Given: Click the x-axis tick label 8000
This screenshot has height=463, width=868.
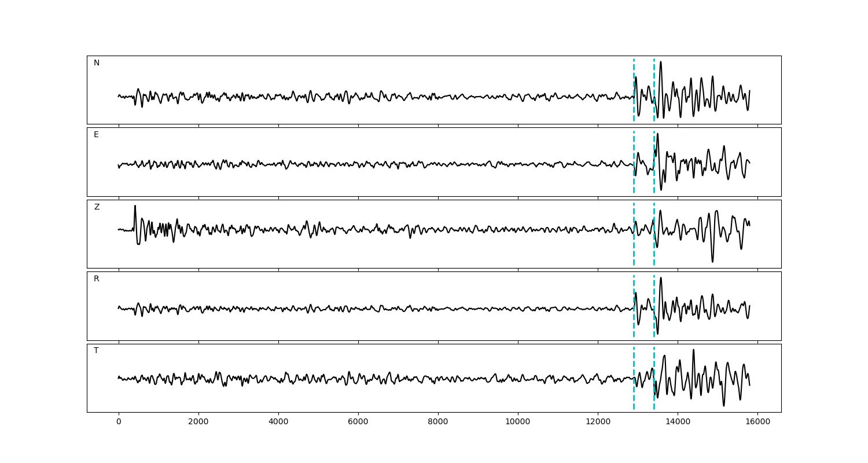Looking at the screenshot, I should coord(438,422).
